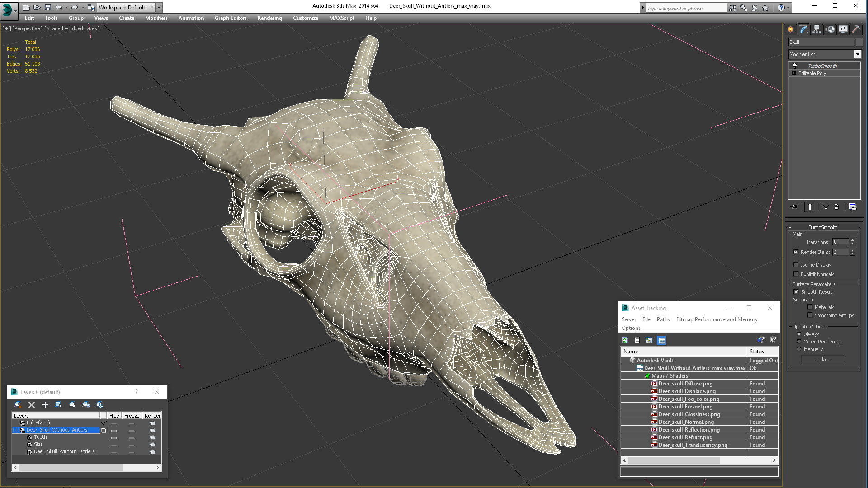Open the Motion command panel tab

point(830,29)
